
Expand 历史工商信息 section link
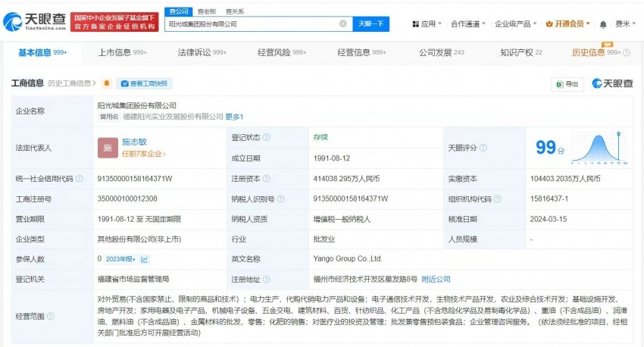71,83
